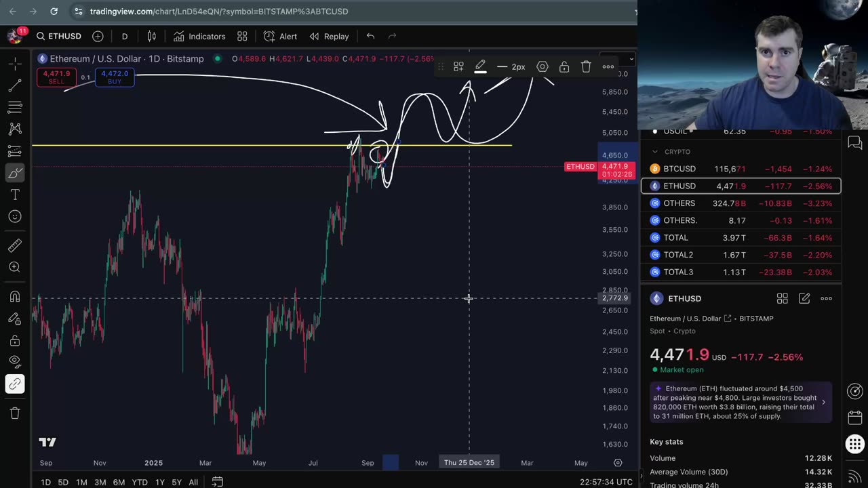868x488 pixels.
Task: Open drawing settings hexagon icon
Action: 542,66
